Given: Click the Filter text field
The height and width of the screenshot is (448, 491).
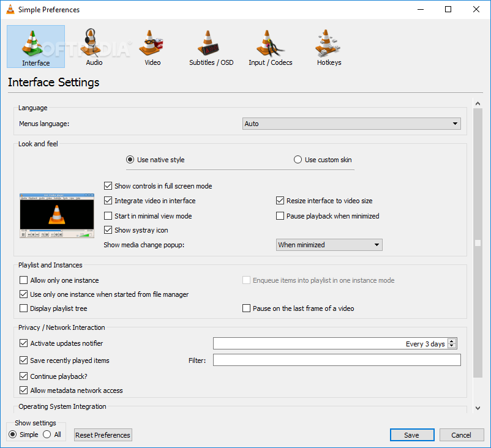Looking at the screenshot, I should click(337, 360).
